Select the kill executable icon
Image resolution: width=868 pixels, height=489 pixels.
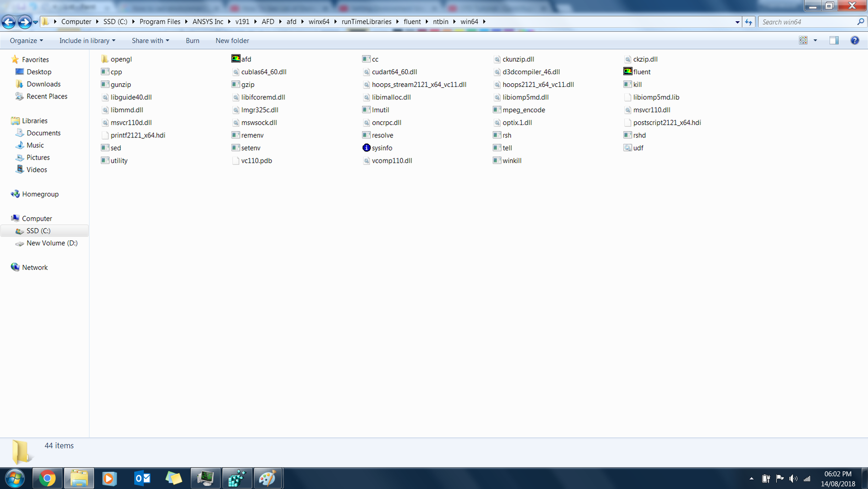[628, 84]
